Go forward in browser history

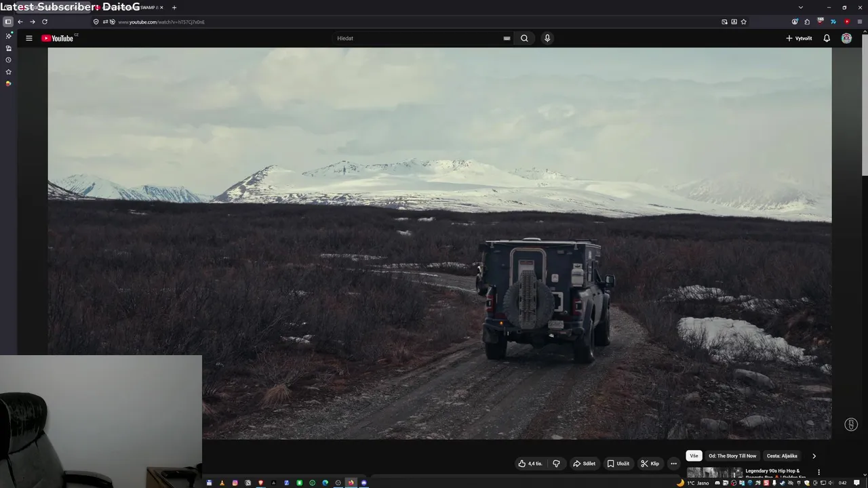[x=32, y=22]
